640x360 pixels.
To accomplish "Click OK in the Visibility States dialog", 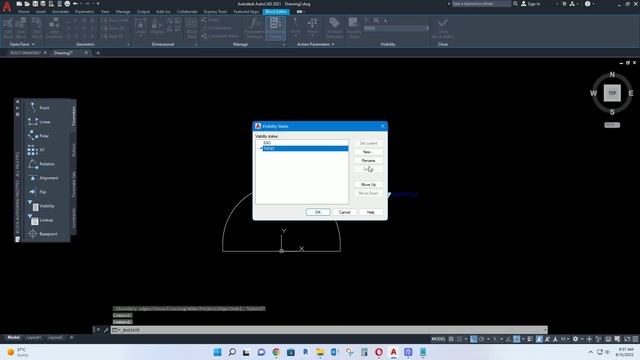I will tap(318, 212).
